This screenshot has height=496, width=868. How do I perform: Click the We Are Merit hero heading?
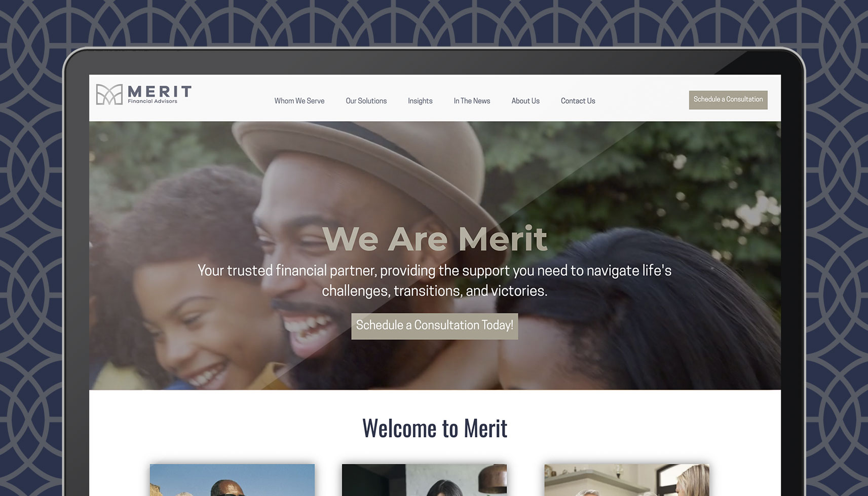[x=435, y=238]
